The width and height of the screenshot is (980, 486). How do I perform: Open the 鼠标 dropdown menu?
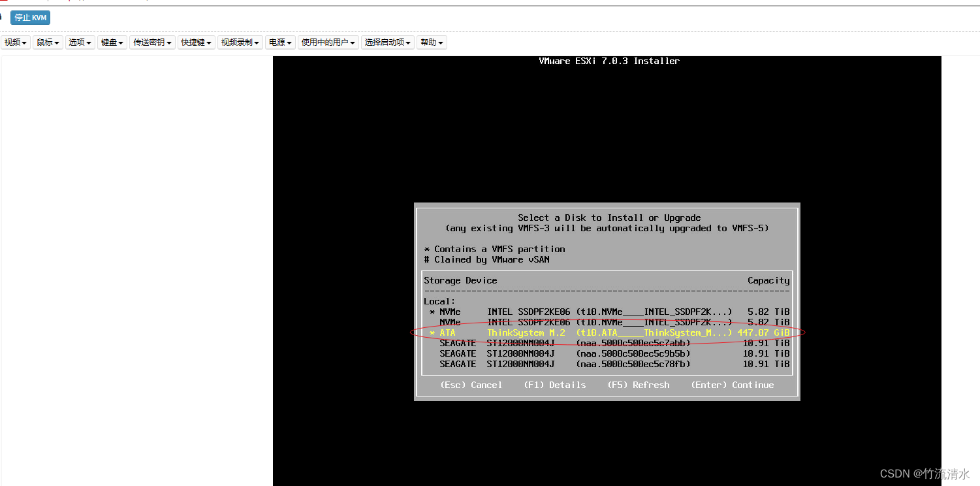[48, 42]
